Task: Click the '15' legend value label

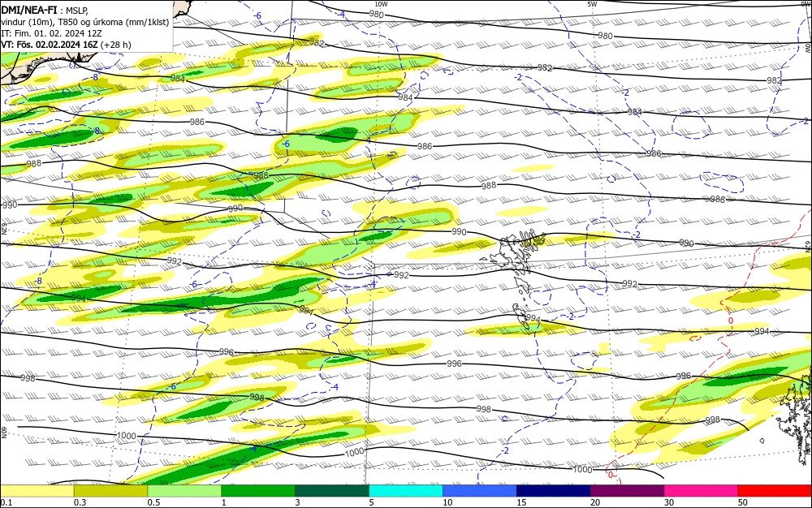Action: point(521,502)
